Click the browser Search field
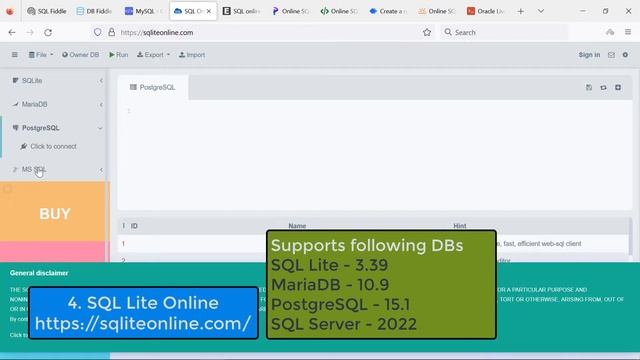640x360 pixels. [x=504, y=32]
